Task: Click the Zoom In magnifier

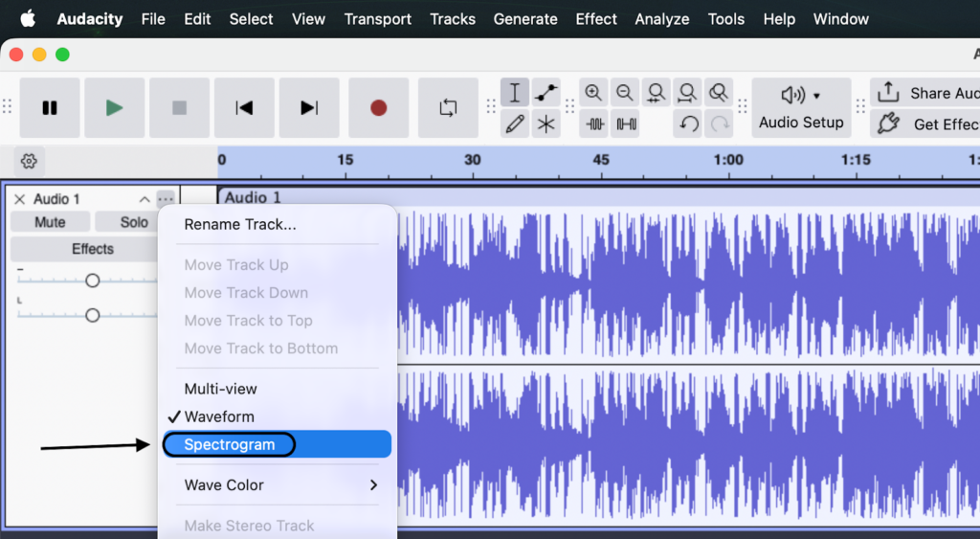Action: (593, 93)
